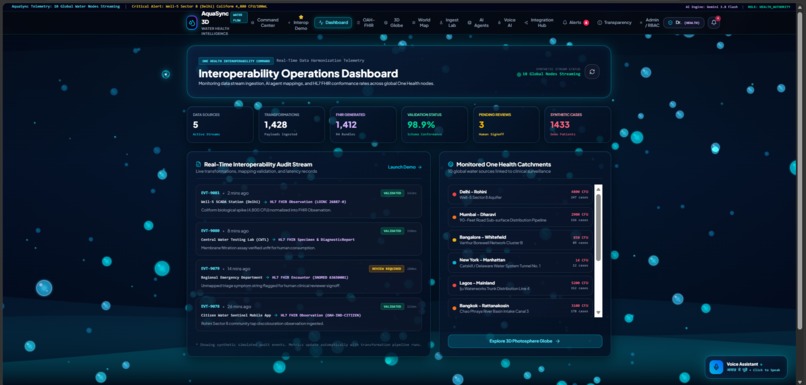Screen dimensions: 806x385
Task: Click the orange status dot for Mumbai - Dharavi
Action: 454,217
